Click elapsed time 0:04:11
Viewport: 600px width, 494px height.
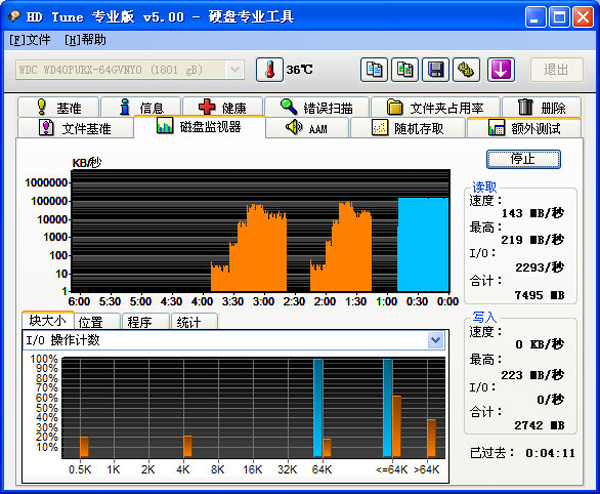click(550, 453)
